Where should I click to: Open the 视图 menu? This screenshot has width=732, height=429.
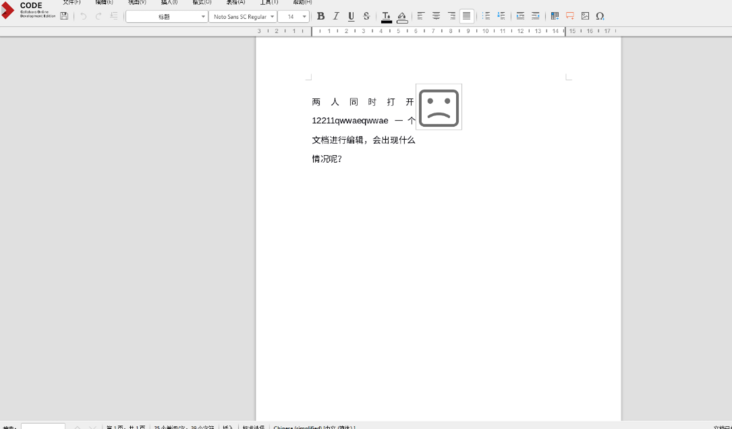click(137, 2)
